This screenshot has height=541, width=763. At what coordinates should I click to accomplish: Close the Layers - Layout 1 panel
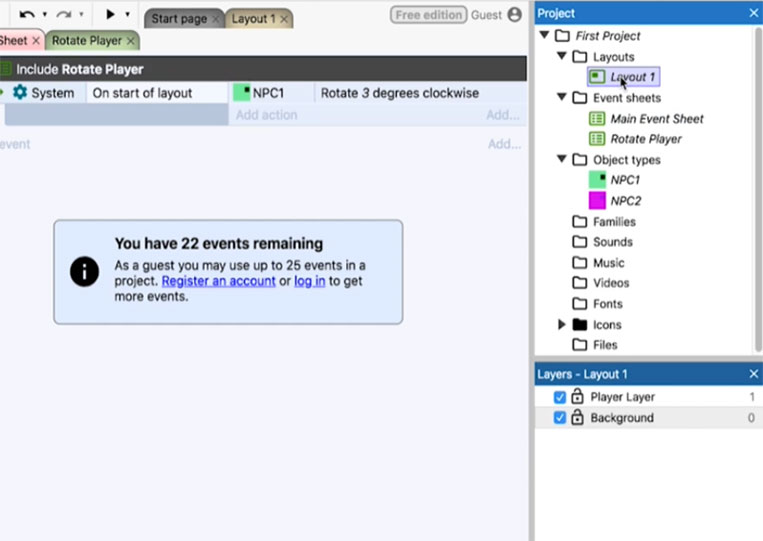(753, 374)
